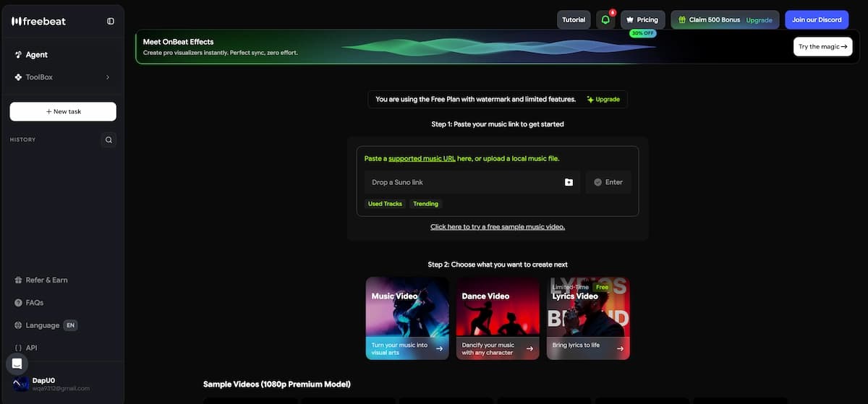This screenshot has height=404, width=868.
Task: Choose the Music Video card
Action: tap(407, 318)
